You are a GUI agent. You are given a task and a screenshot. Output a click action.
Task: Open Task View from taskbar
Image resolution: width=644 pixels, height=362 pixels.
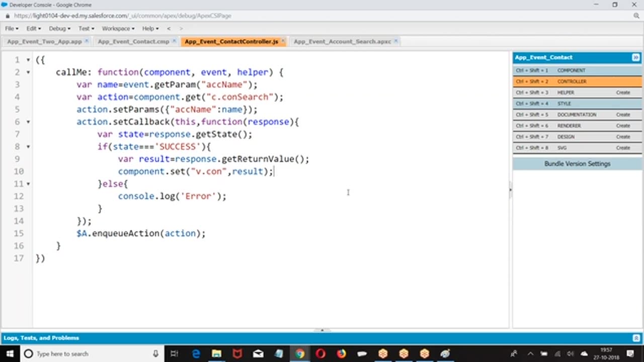174,353
